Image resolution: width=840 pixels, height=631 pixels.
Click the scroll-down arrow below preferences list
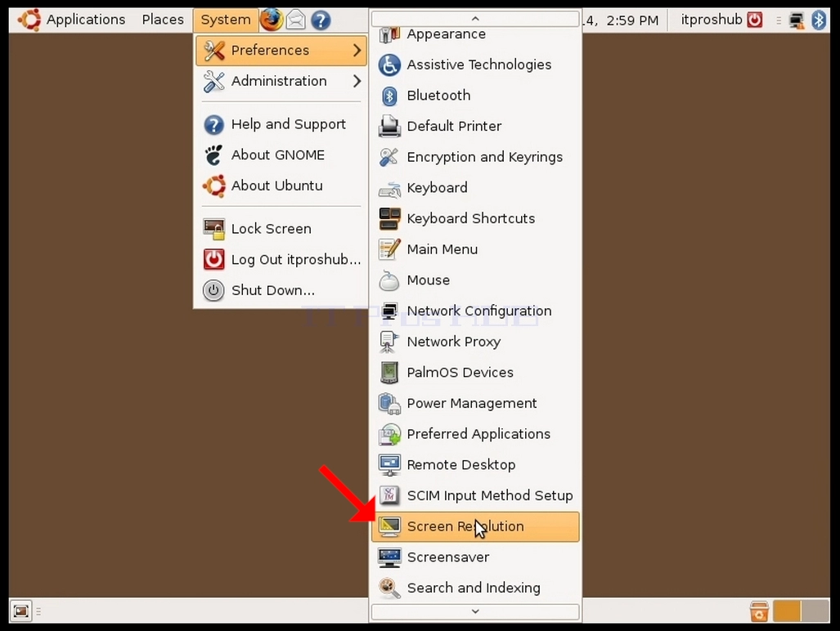pos(475,611)
